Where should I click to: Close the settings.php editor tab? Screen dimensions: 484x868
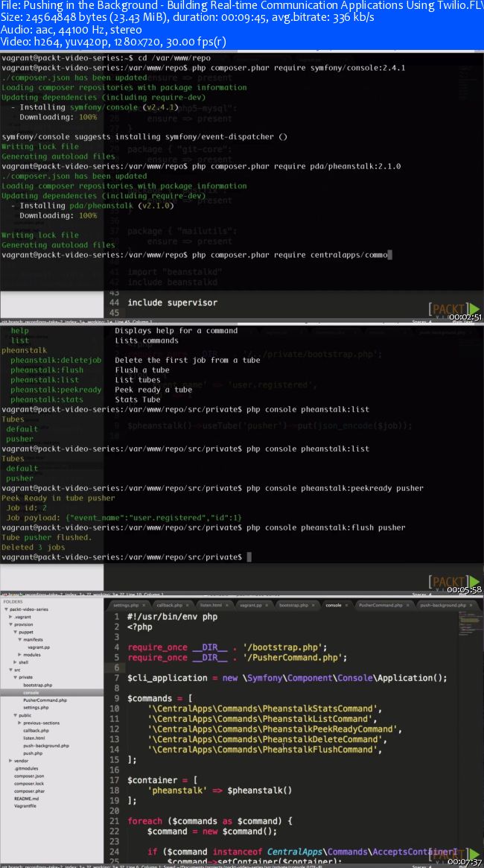[x=144, y=605]
